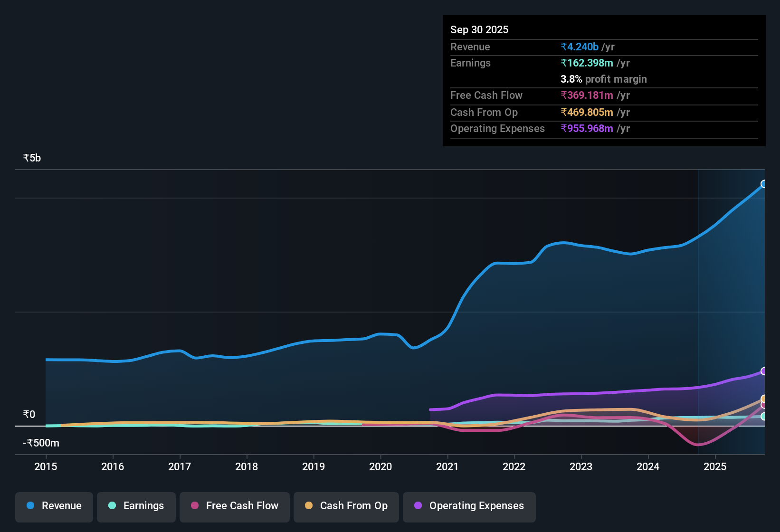Click the purple Operating Expenses legend dot
This screenshot has width=780, height=532.
click(x=418, y=506)
